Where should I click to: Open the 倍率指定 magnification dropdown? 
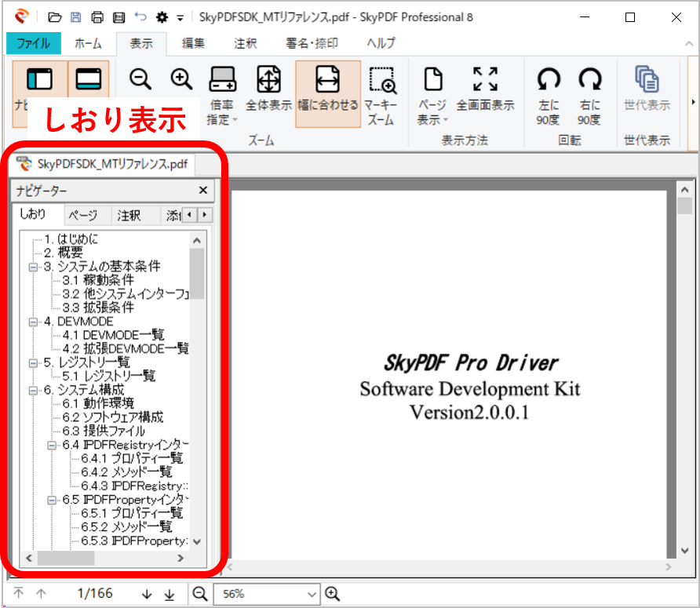pyautogui.click(x=222, y=102)
